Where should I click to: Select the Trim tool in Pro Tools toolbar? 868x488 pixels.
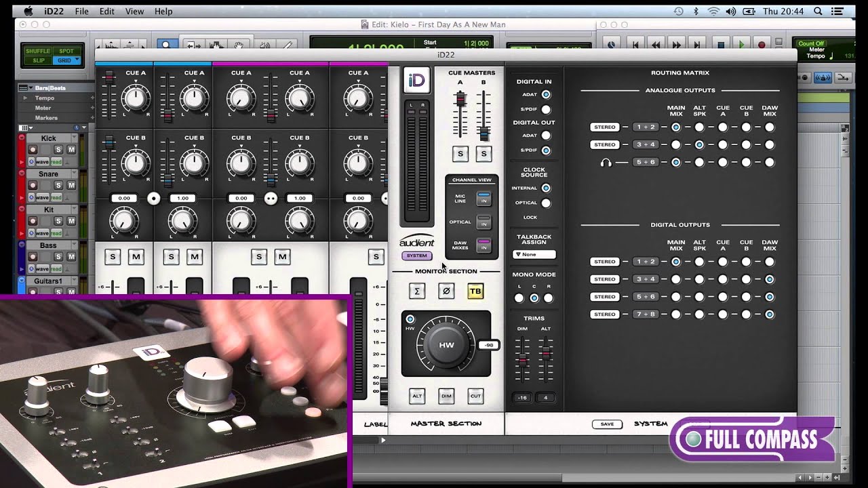coord(193,45)
